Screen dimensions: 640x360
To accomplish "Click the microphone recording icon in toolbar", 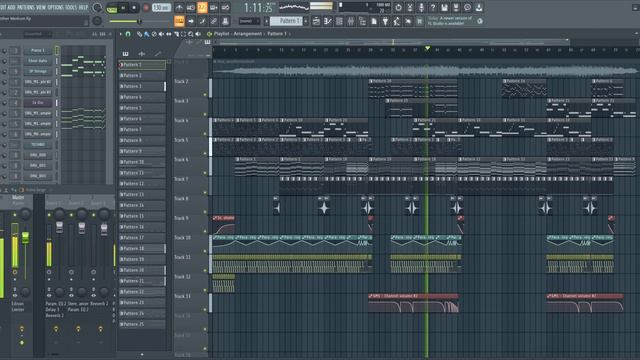I will (421, 7).
